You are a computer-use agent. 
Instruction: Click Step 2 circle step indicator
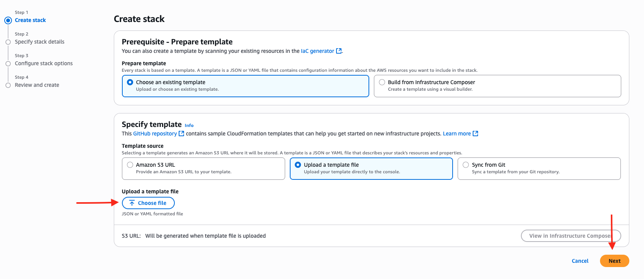pos(8,42)
